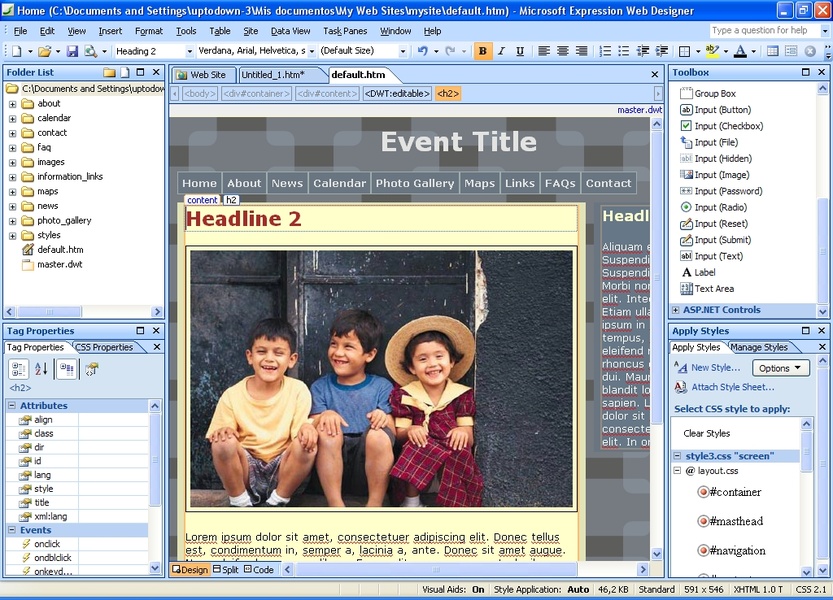Switch to Split view mode
This screenshot has width=833, height=600.
coord(225,570)
